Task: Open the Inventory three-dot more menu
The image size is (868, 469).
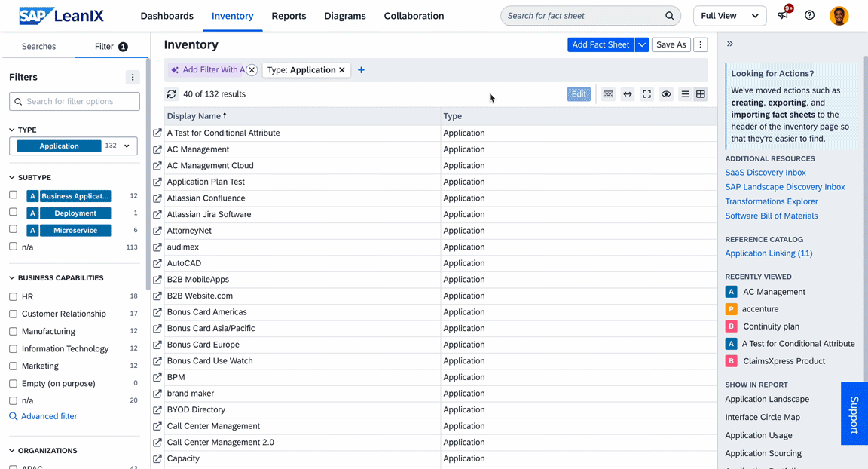Action: [700, 44]
